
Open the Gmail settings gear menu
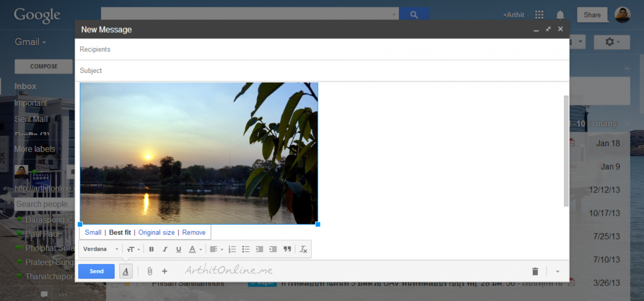(x=612, y=42)
